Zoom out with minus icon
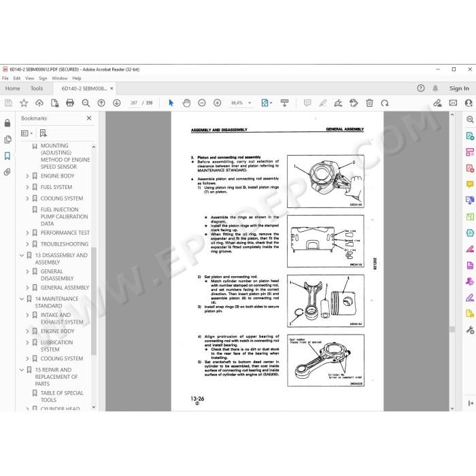This screenshot has height=476, width=476. click(x=202, y=103)
